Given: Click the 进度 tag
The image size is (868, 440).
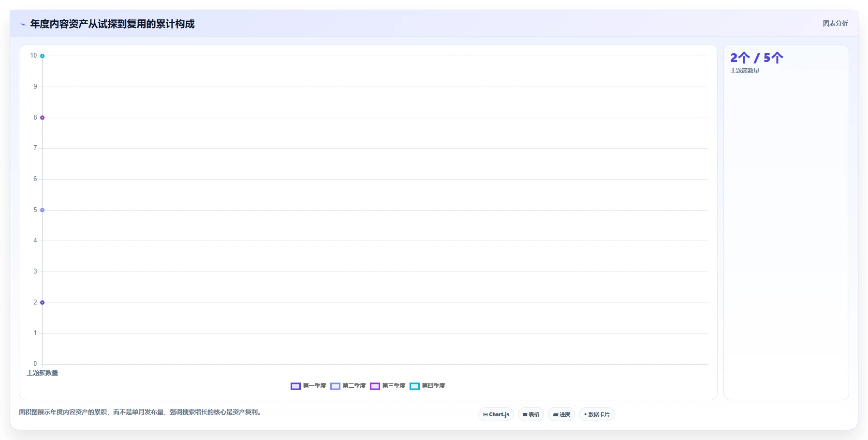Looking at the screenshot, I should click(561, 414).
